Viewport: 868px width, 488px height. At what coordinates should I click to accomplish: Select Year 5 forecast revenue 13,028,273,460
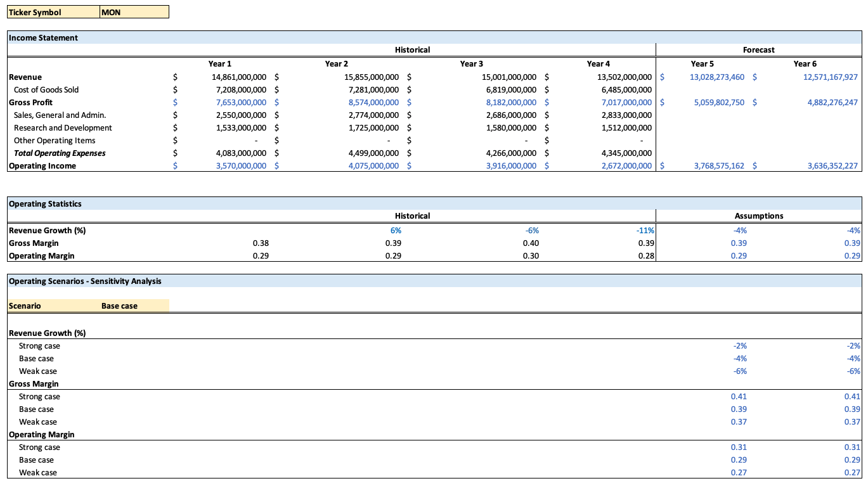[x=716, y=77]
